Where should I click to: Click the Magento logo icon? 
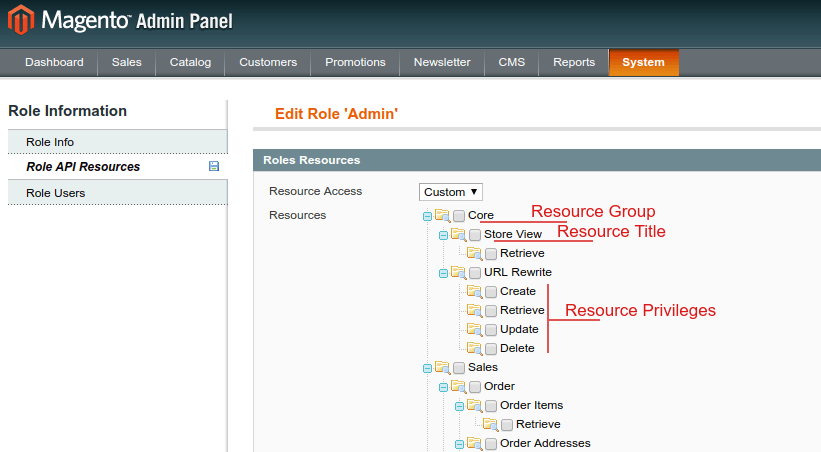pos(21,20)
